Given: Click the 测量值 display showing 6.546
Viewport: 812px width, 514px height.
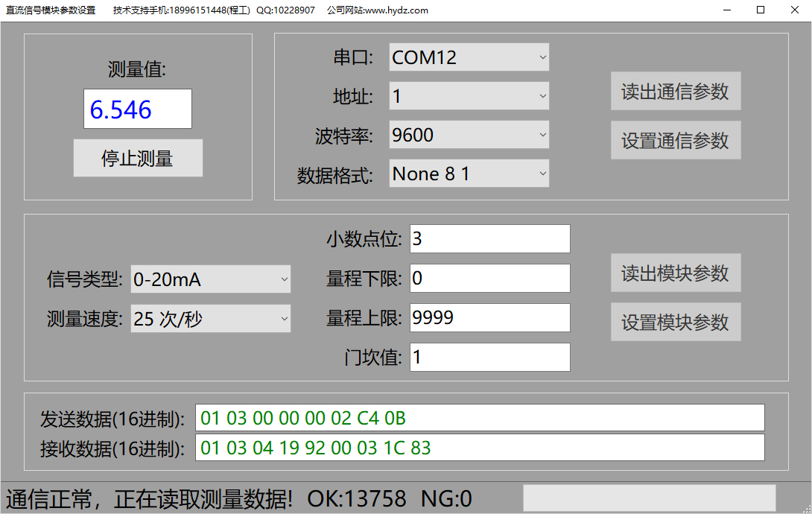Looking at the screenshot, I should tap(137, 110).
